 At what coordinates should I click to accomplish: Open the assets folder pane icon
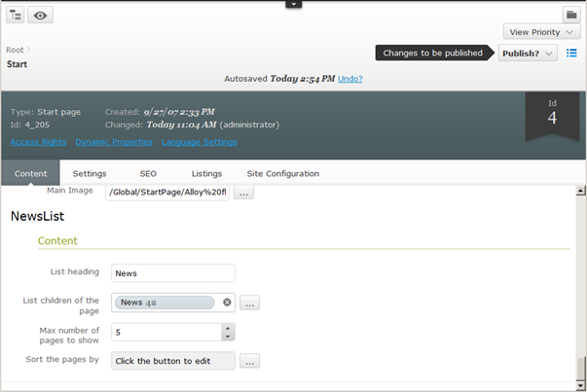pyautogui.click(x=571, y=15)
